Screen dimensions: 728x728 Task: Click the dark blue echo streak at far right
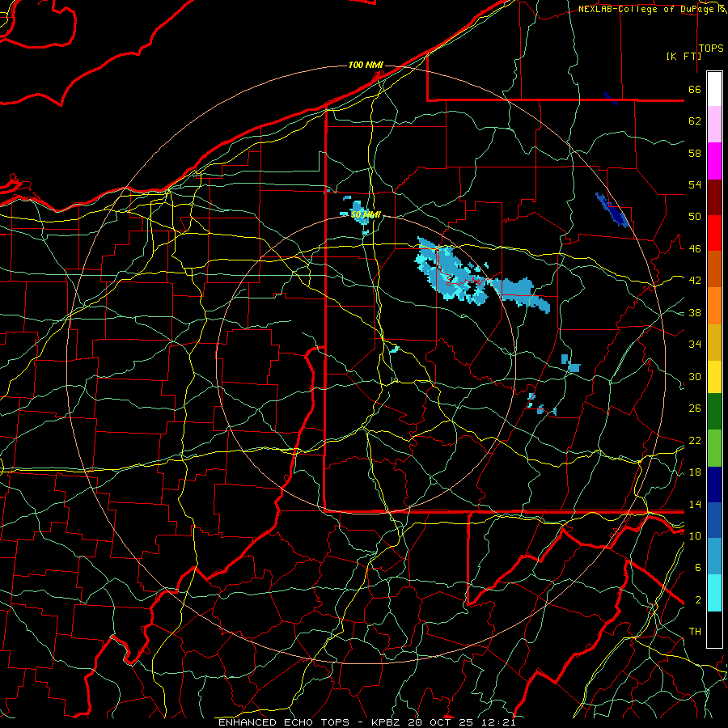tap(612, 210)
